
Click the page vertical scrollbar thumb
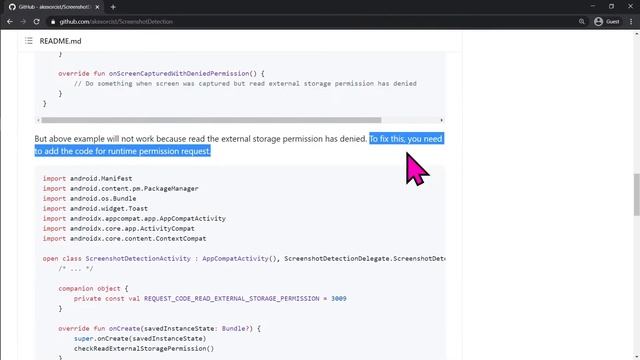(x=637, y=195)
